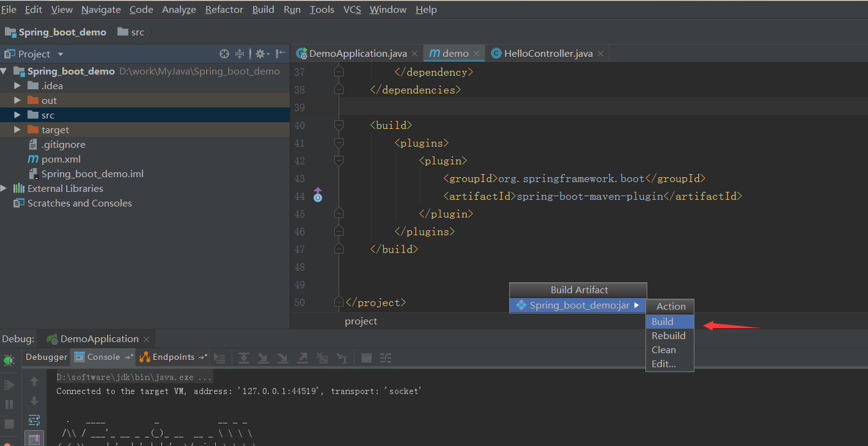Switch to HelloController.java tab
The height and width of the screenshot is (446, 868).
548,54
